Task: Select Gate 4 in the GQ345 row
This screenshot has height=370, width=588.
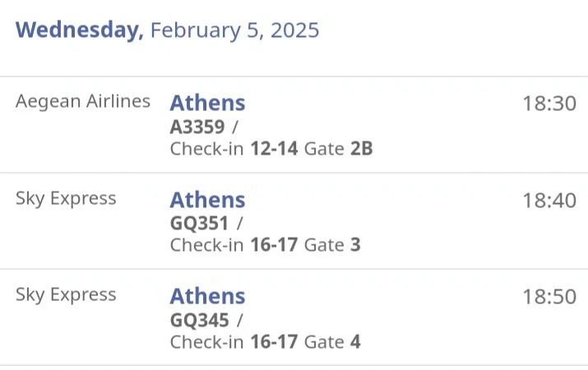Action: [332, 341]
